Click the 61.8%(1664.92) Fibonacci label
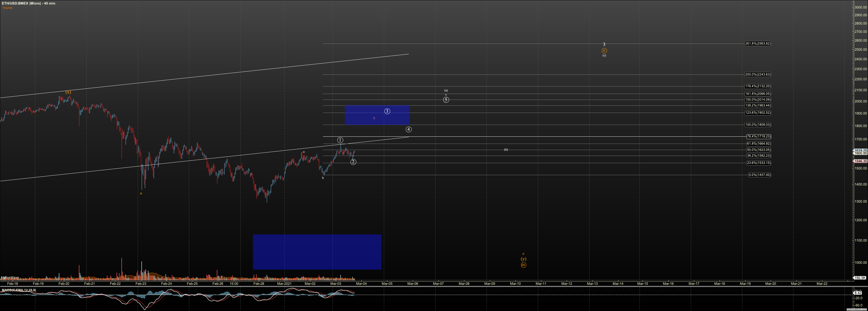868x311 pixels. 758,144
